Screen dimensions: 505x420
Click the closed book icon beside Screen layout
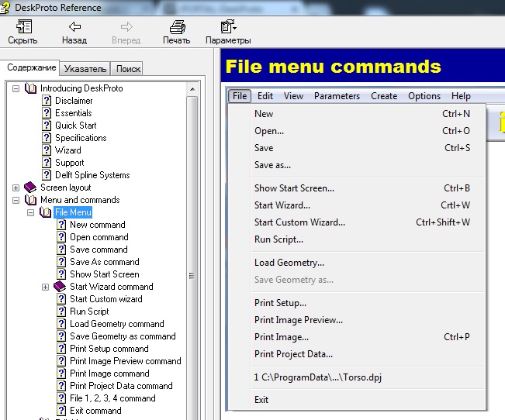(30, 188)
